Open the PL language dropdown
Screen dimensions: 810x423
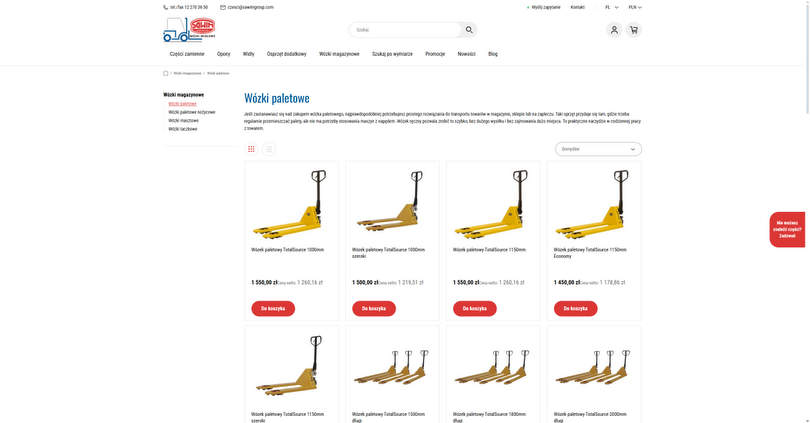coord(612,7)
